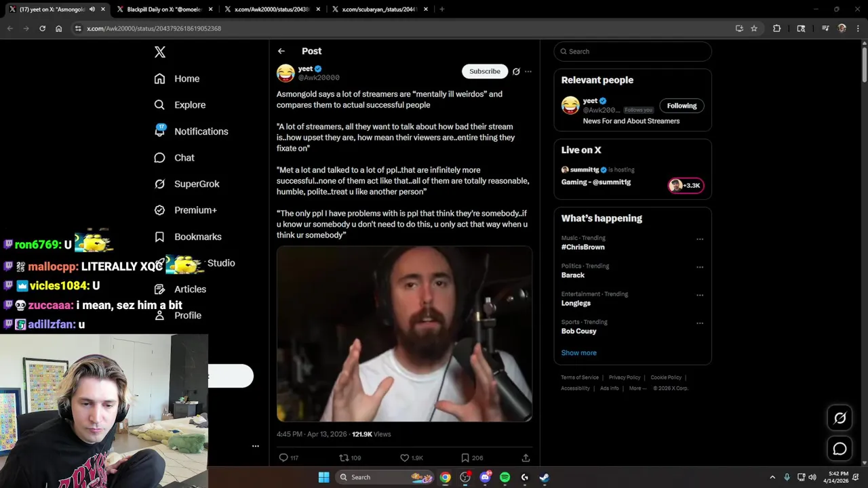Show hidden system tray icons

[x=772, y=477]
